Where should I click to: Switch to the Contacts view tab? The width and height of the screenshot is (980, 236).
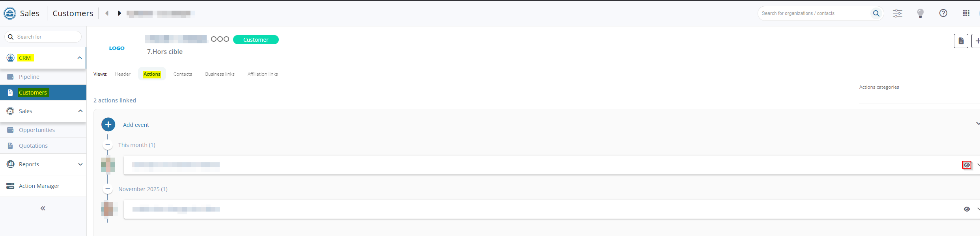point(183,74)
